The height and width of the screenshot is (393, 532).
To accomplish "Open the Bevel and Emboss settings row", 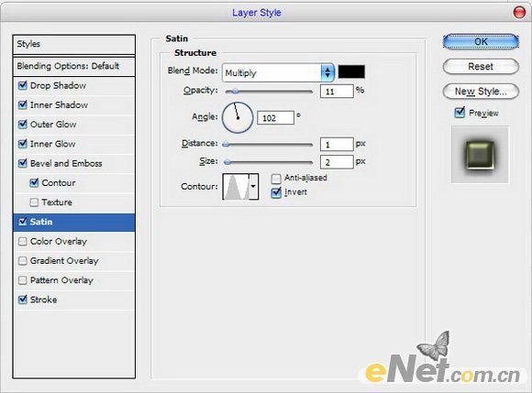I will point(74,163).
